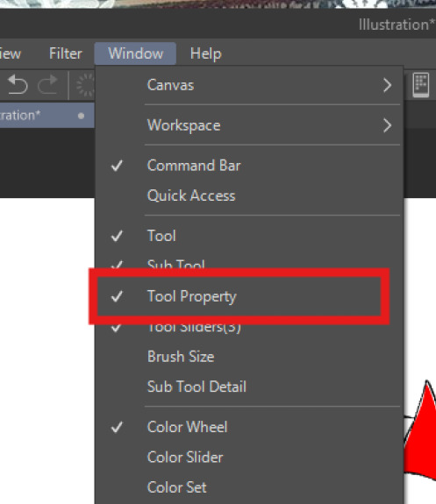Viewport: 436px width, 504px height.
Task: Click the loading spinner icon in toolbar
Action: pos(85,85)
